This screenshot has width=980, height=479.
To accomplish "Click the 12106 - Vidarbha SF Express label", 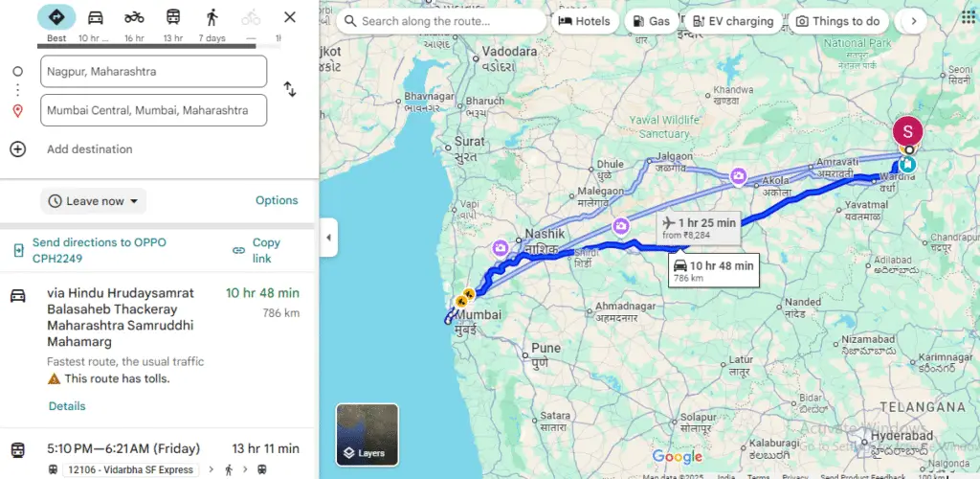I will 130,469.
